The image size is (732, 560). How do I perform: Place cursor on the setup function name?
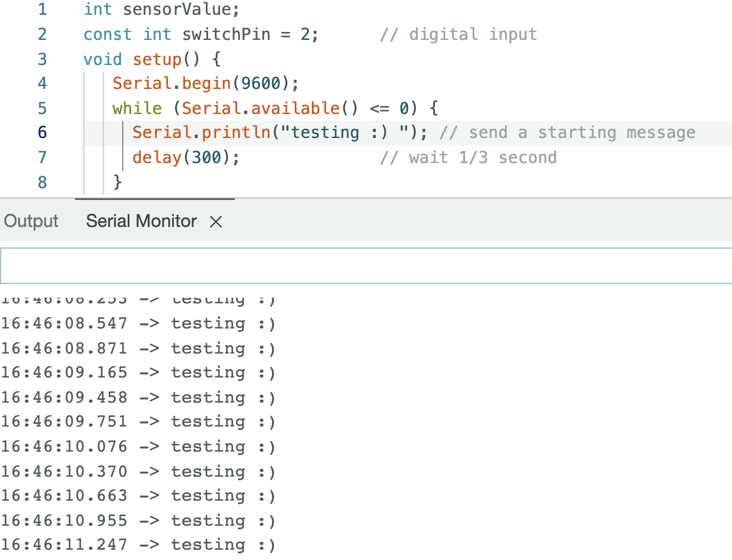tap(157, 59)
